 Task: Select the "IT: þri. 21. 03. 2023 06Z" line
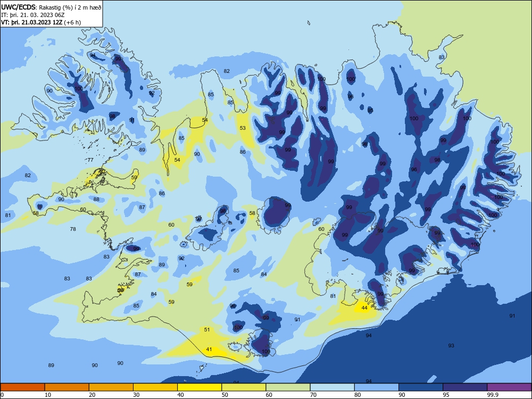(32, 14)
